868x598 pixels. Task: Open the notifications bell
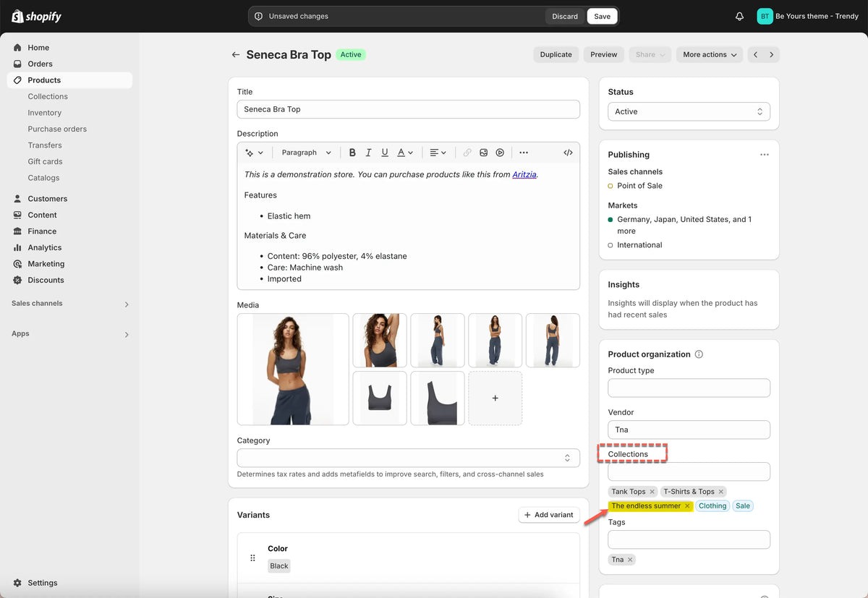(739, 16)
